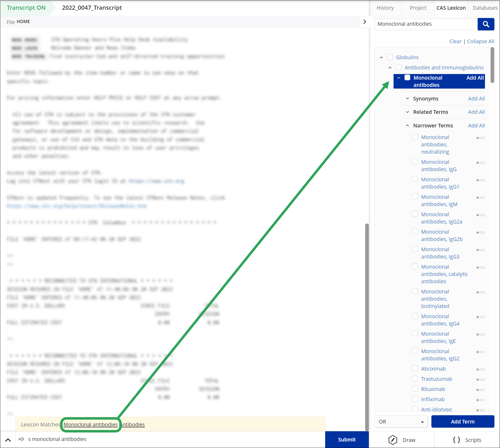Check the Antibodies and Immunoglobulins checkbox
500x448 pixels.
pos(399,67)
